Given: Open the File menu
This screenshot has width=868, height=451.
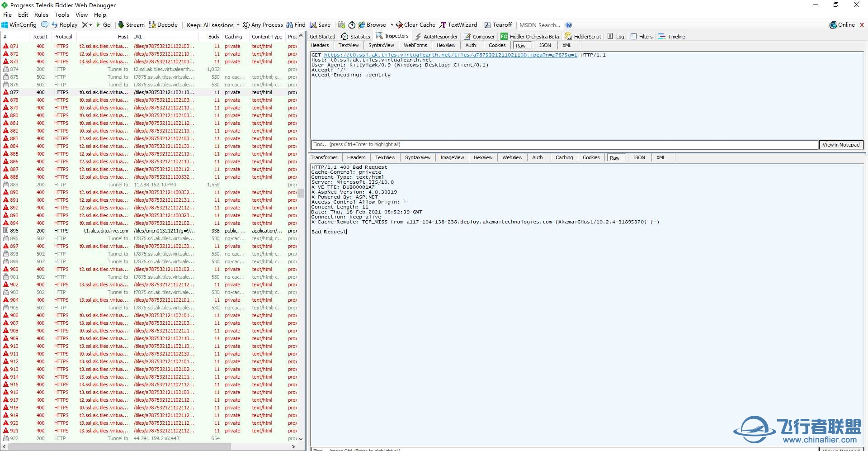Looking at the screenshot, I should (7, 14).
